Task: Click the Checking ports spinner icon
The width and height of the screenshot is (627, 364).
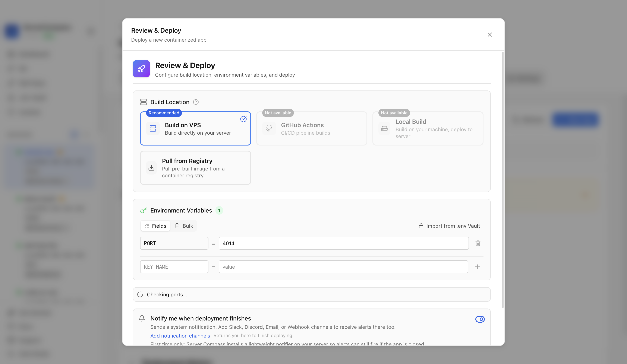Action: 140,294
